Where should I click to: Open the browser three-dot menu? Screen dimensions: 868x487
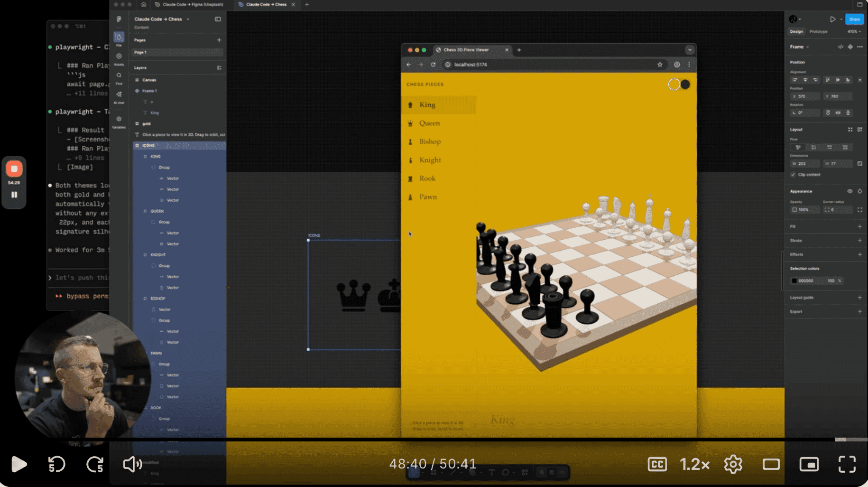689,65
